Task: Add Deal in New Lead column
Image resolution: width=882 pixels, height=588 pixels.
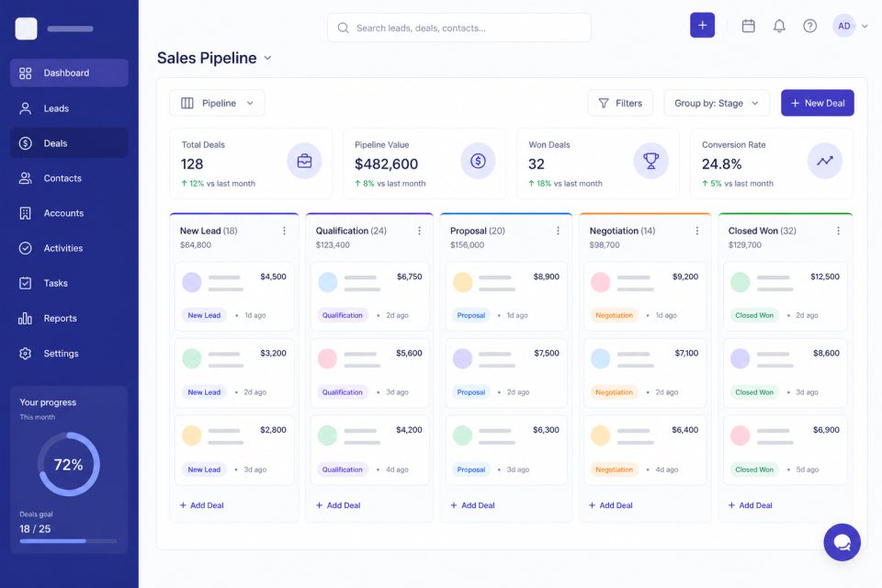Action: pyautogui.click(x=201, y=505)
